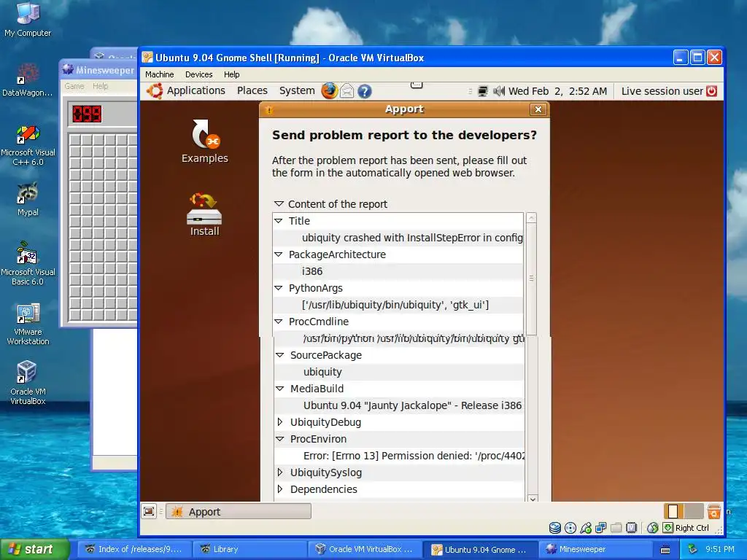Open the Ubuntu Applications menu
The image size is (747, 560).
pos(196,90)
